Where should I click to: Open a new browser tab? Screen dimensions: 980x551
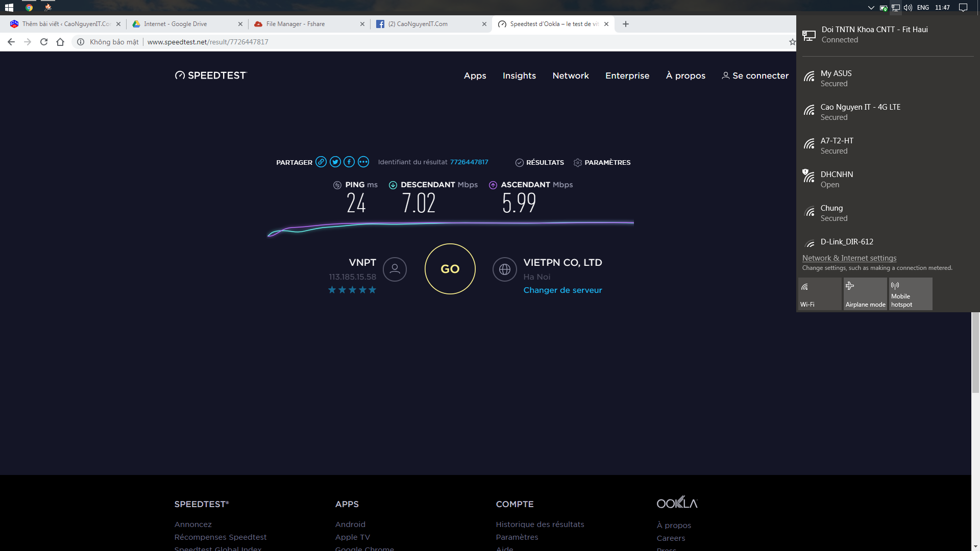[626, 24]
